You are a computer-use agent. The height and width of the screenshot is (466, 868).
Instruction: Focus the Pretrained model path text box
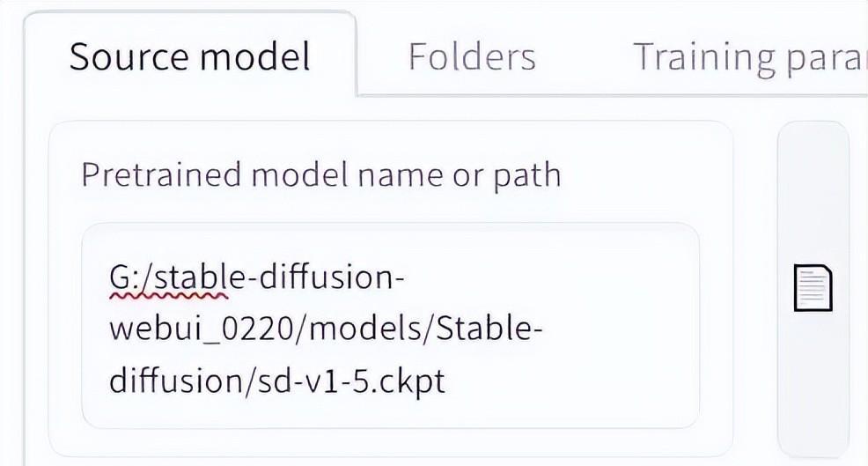pos(390,326)
